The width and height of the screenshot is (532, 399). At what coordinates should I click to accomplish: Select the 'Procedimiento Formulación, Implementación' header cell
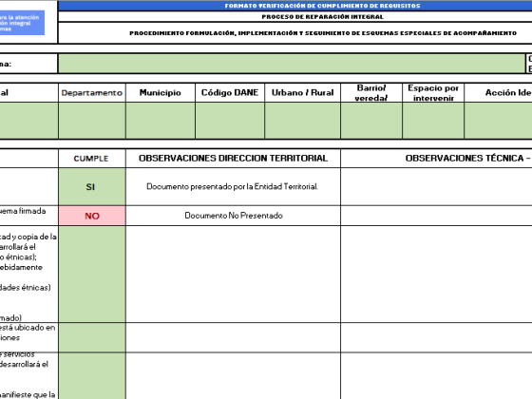295,33
